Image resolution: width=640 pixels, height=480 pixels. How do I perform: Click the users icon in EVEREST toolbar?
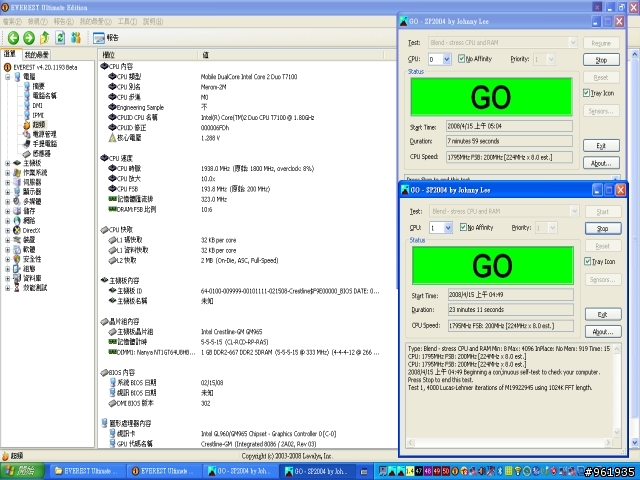click(x=77, y=37)
